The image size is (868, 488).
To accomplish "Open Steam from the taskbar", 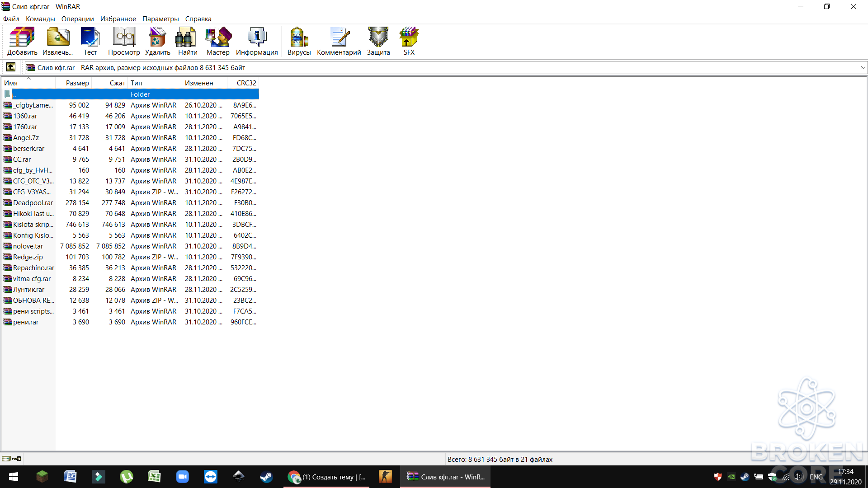I will click(266, 477).
